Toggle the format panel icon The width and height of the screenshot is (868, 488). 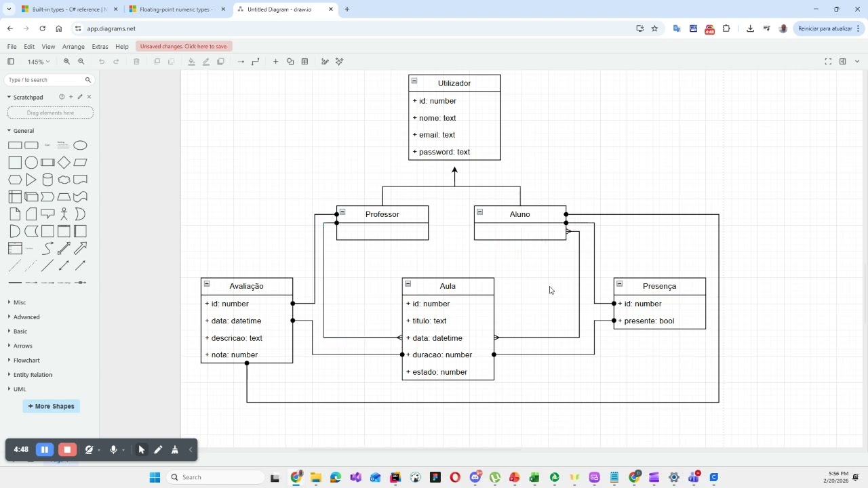(843, 62)
